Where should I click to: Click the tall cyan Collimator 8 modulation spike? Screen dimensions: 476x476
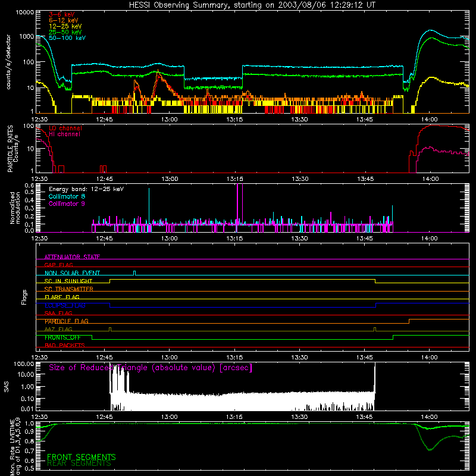[x=149, y=206]
